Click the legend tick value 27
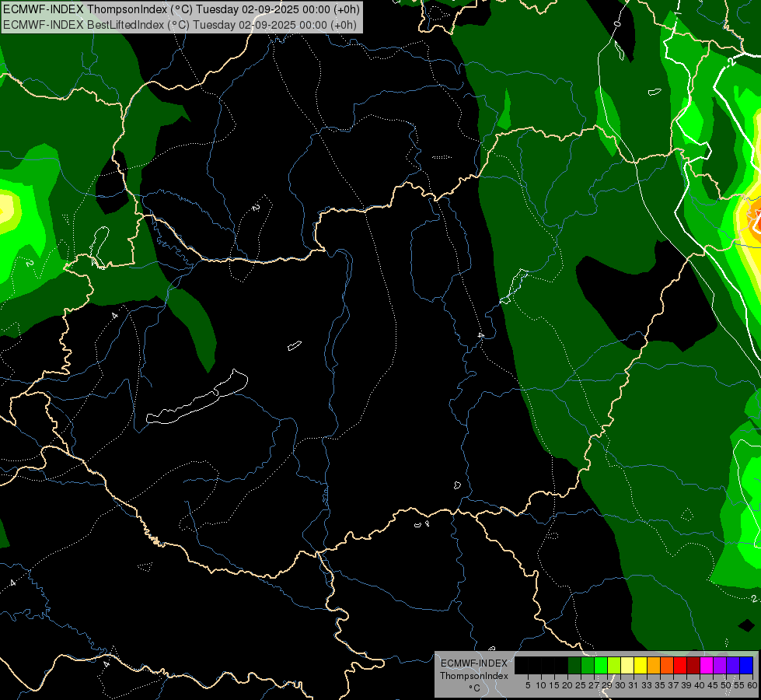Screen dimensions: 761x700 click(594, 685)
